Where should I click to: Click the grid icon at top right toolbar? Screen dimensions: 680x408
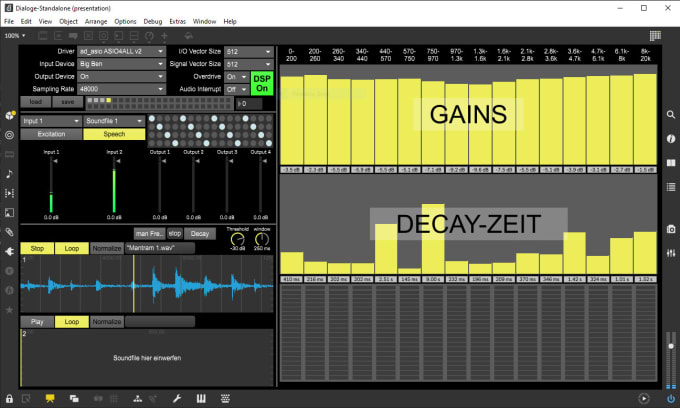(655, 36)
